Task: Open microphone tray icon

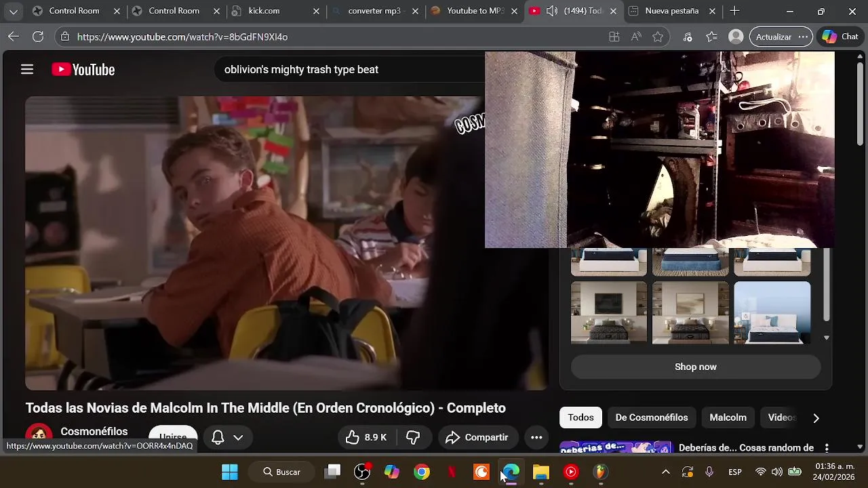Action: click(709, 472)
